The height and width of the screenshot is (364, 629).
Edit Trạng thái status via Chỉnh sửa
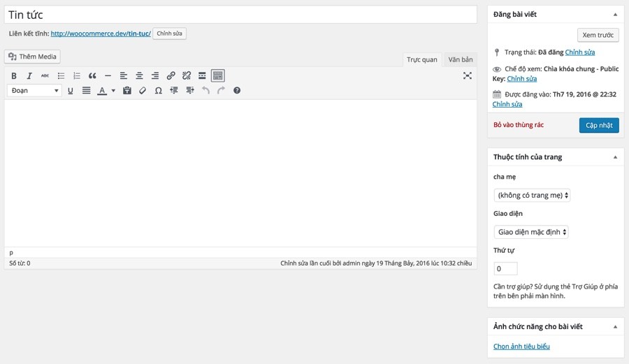tap(579, 52)
